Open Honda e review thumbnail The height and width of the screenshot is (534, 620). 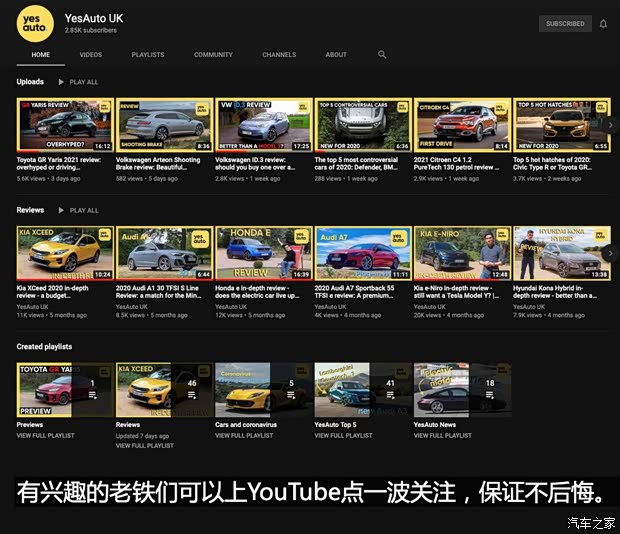click(x=264, y=253)
